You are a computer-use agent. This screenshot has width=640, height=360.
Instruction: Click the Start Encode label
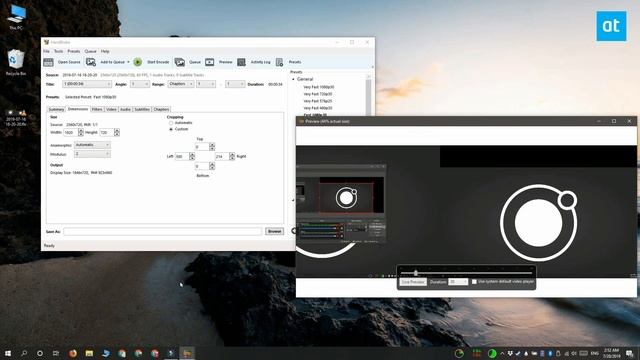(158, 62)
